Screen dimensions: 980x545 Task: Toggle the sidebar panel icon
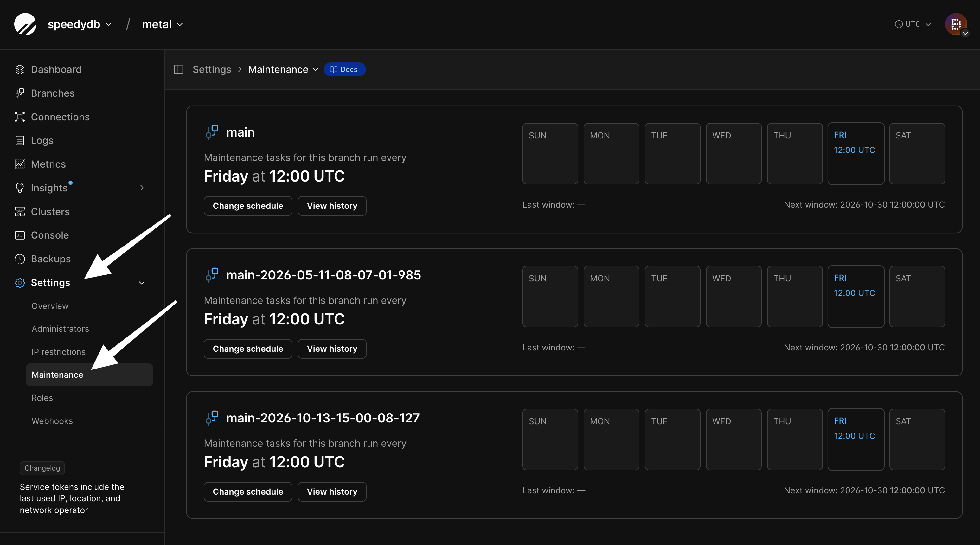pos(178,69)
